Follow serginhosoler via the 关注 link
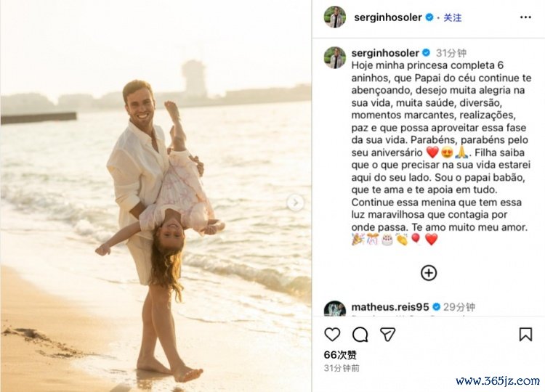Image resolution: width=545 pixels, height=392 pixels. pos(453,17)
